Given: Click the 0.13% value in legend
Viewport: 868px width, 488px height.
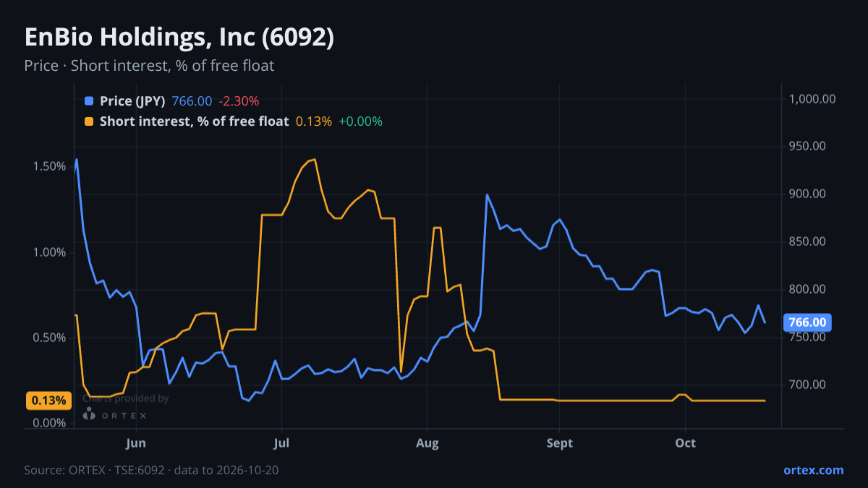Looking at the screenshot, I should [314, 121].
